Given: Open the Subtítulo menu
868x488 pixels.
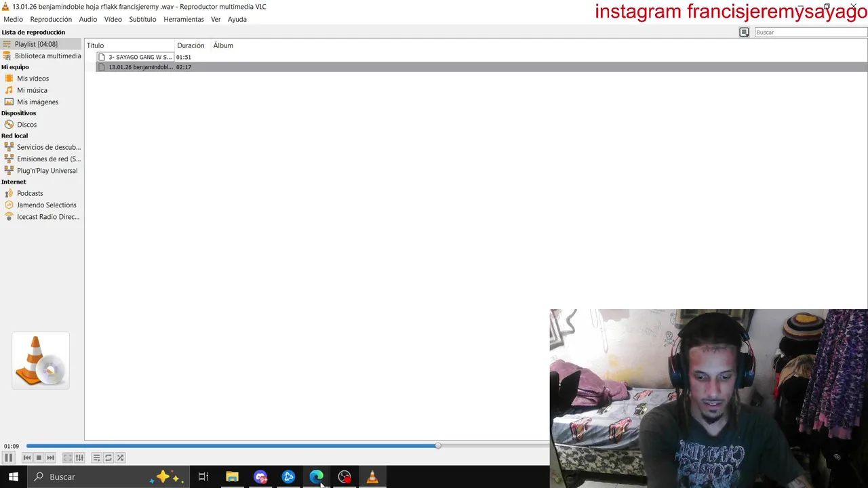Looking at the screenshot, I should [x=142, y=19].
